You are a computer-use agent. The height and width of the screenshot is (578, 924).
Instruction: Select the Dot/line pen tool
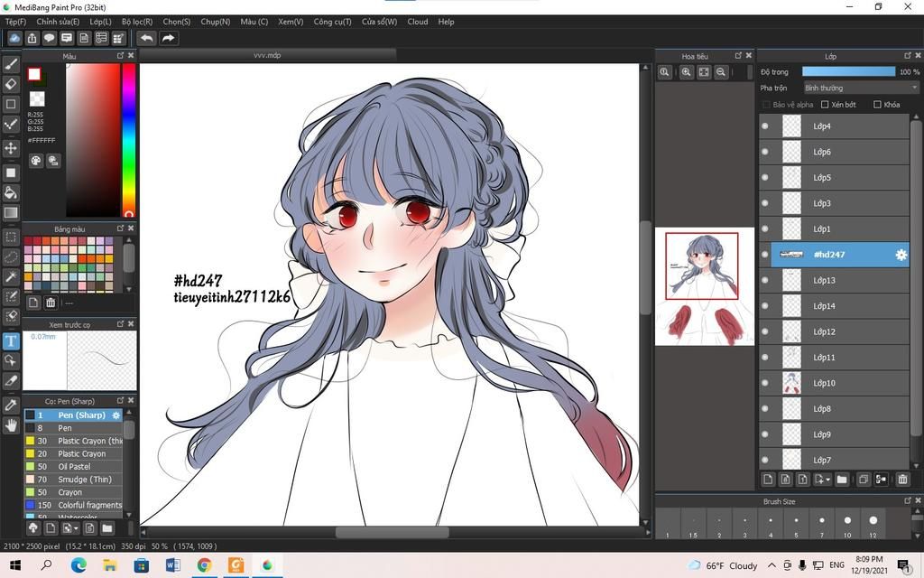point(11,124)
